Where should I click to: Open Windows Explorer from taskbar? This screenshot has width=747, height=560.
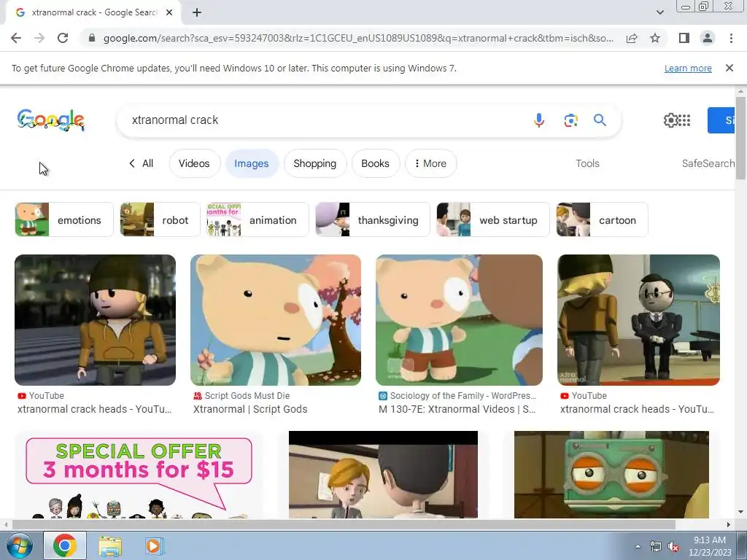110,545
